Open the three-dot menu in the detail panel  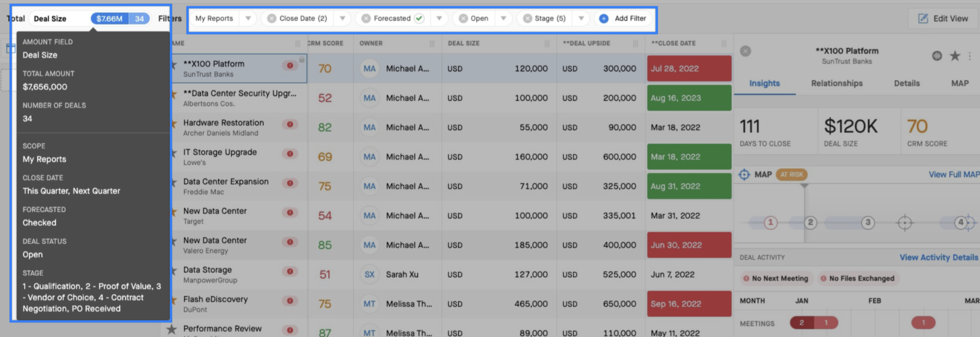969,56
